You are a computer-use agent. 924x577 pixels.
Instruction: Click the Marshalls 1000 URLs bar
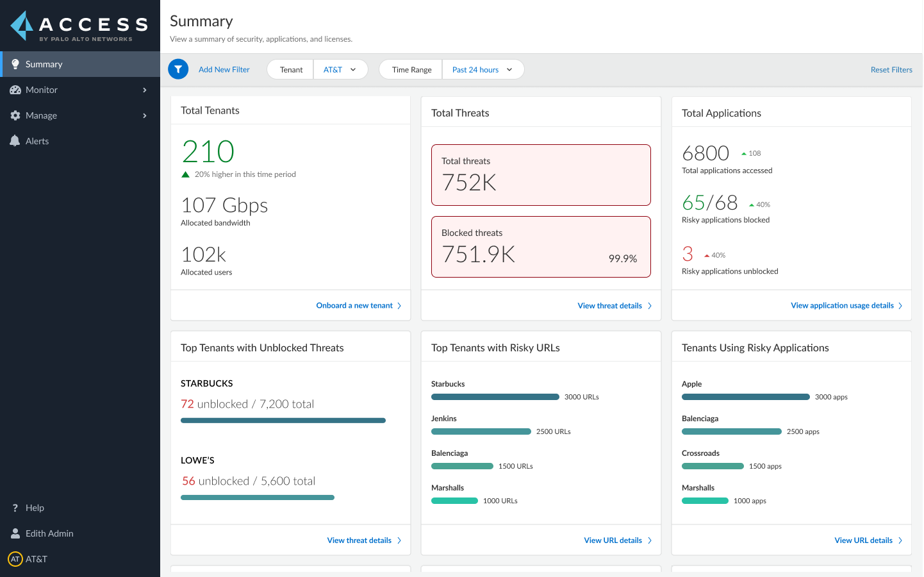[x=454, y=501]
